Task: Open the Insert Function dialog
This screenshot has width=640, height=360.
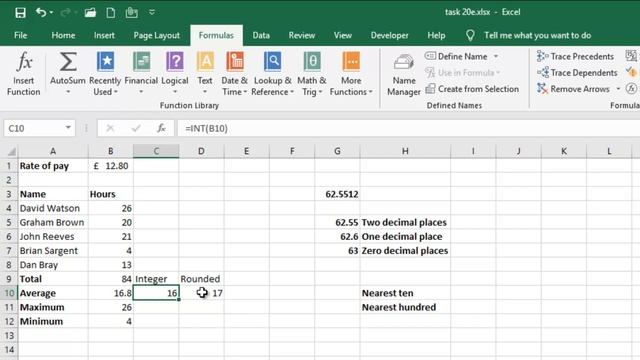Action: 24,74
